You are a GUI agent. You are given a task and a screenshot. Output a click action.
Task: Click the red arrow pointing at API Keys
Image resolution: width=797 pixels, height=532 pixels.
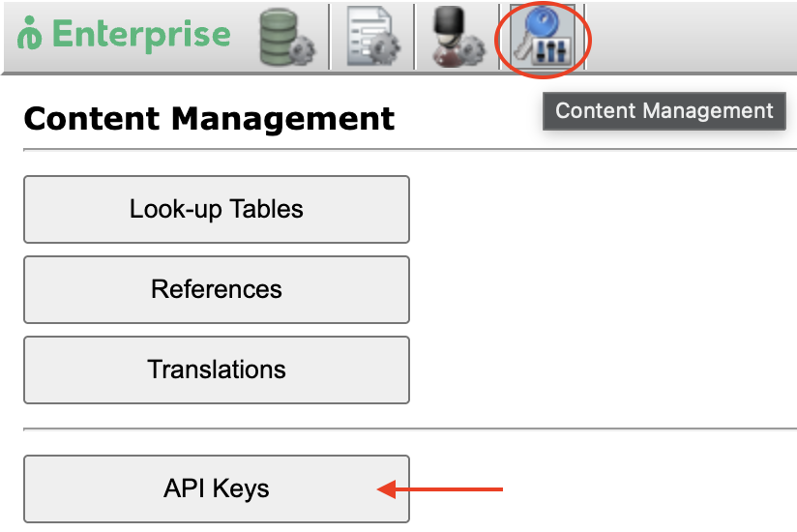(x=440, y=489)
